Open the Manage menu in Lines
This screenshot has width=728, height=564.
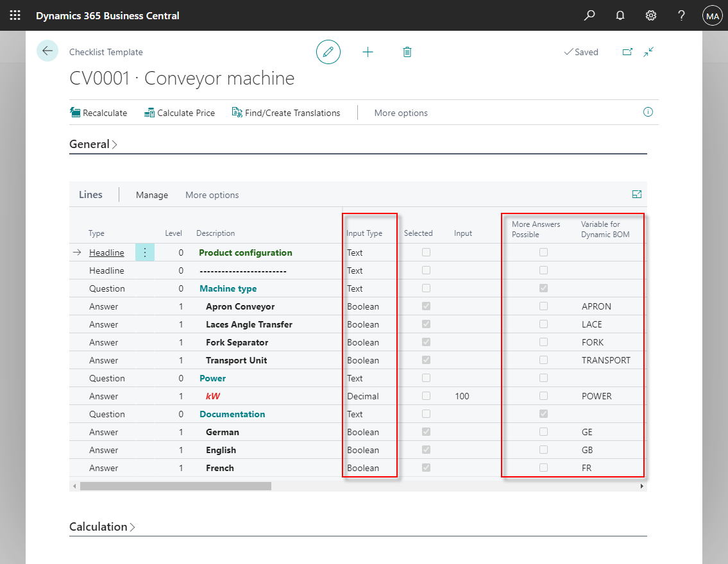click(x=152, y=195)
